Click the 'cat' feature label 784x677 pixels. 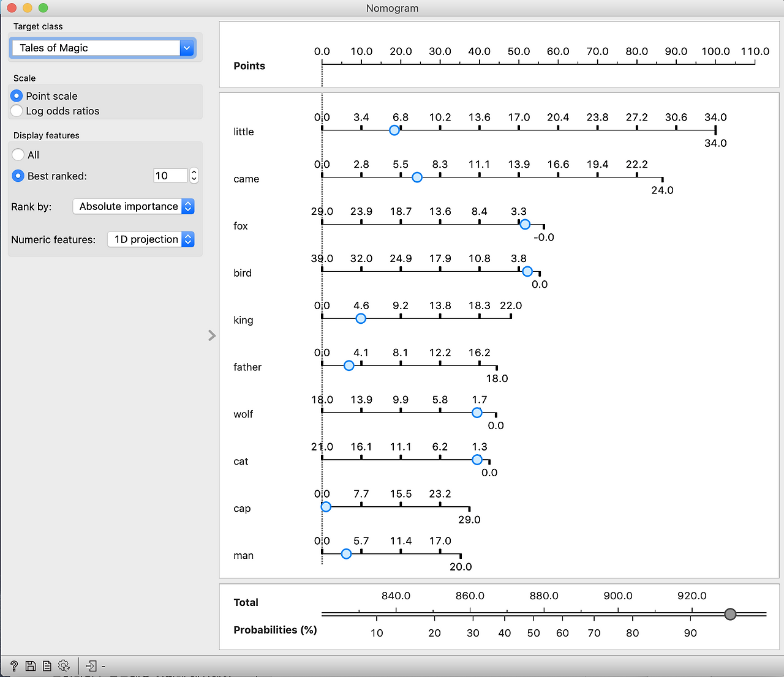(x=241, y=462)
